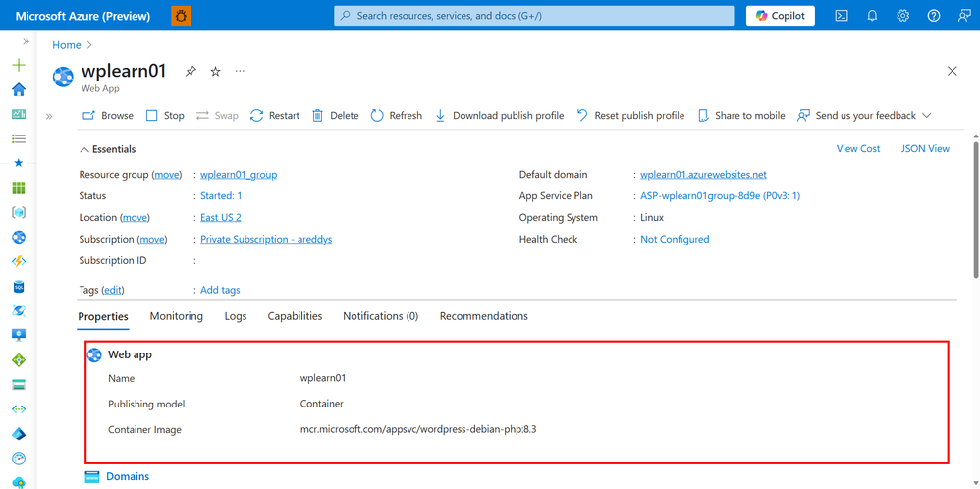980x489 pixels.
Task: Open Virtual machines monitor icon in sidebar
Action: coord(19,335)
